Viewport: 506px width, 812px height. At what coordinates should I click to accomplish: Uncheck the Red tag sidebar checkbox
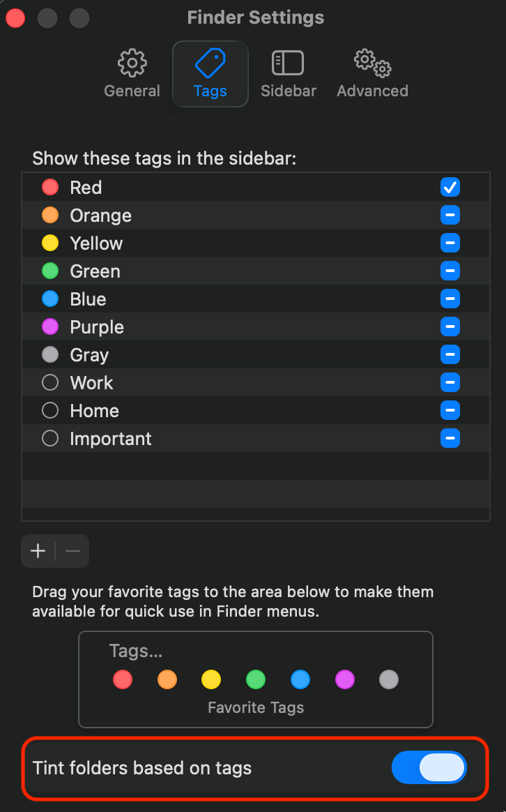coord(450,188)
